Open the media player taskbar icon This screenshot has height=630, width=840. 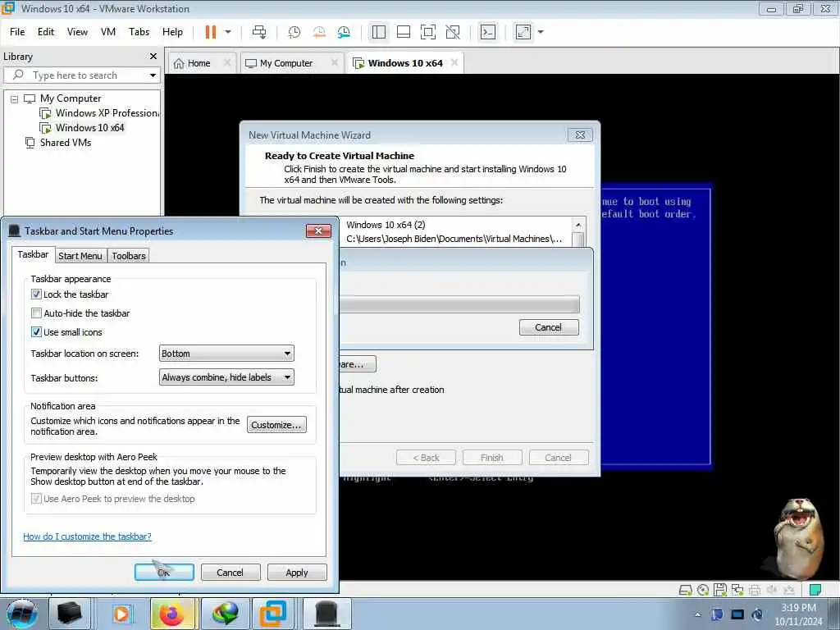(x=121, y=614)
